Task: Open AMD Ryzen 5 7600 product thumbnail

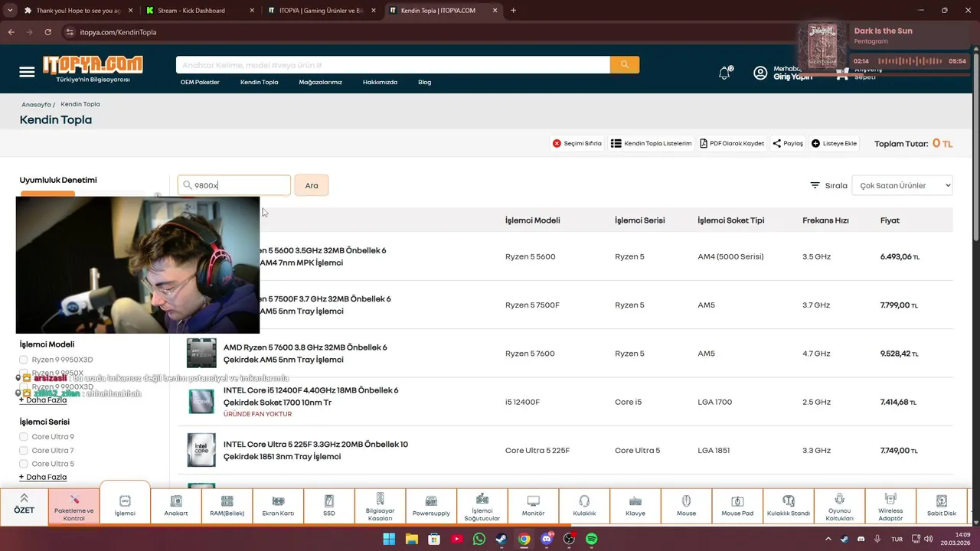Action: [x=201, y=353]
